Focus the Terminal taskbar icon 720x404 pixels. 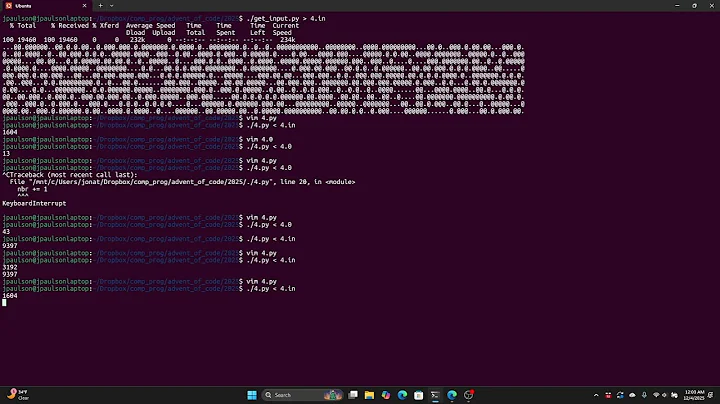tap(435, 395)
